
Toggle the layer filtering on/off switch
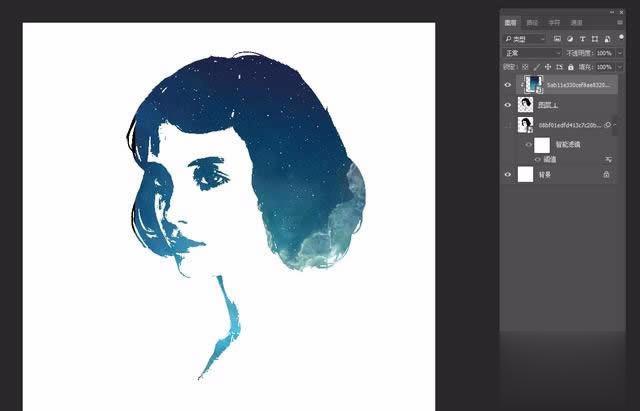point(621,37)
